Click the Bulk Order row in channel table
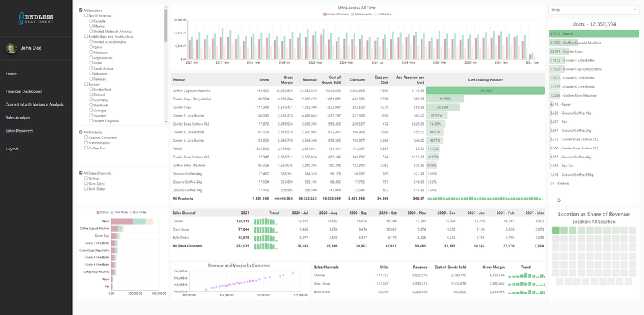644x315 pixels. click(358, 238)
